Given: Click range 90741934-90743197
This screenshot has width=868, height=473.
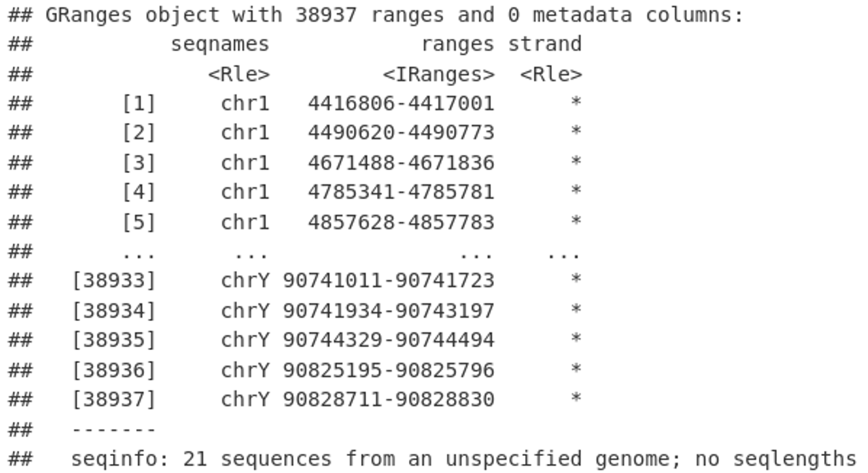Looking at the screenshot, I should 389,311.
